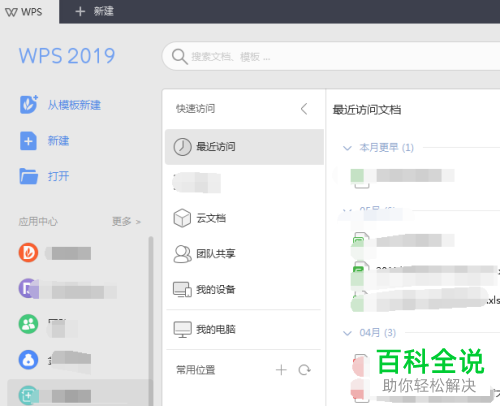
Task: Click the 新建 tab with plus sign
Action: [x=95, y=12]
